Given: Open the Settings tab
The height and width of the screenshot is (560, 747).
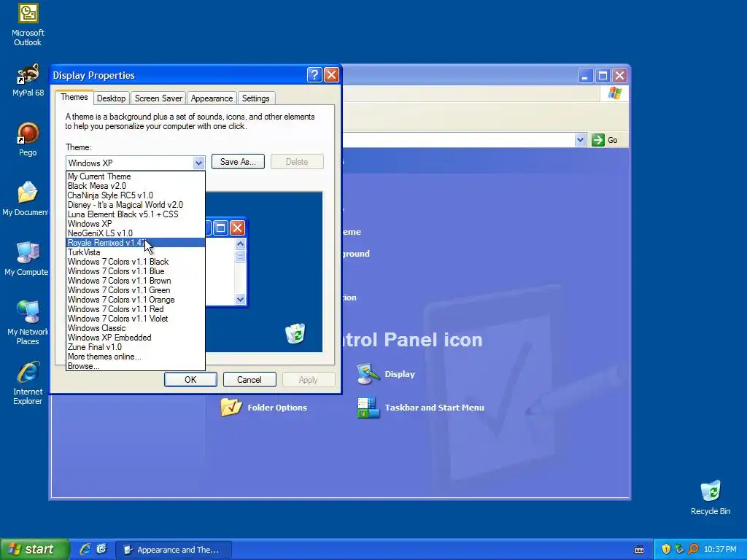Looking at the screenshot, I should tap(255, 98).
